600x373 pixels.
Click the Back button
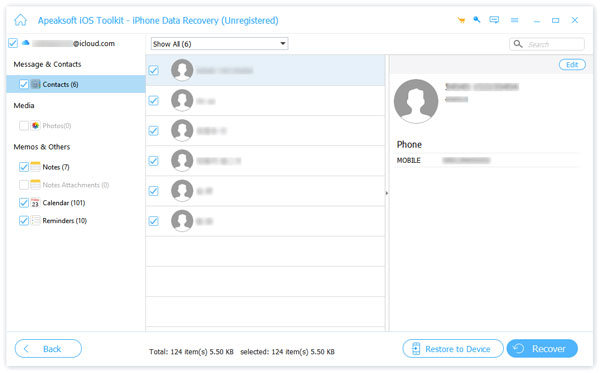pyautogui.click(x=48, y=349)
